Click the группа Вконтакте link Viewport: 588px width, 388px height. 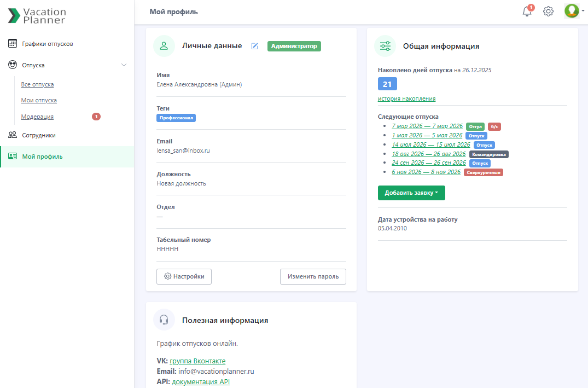197,361
